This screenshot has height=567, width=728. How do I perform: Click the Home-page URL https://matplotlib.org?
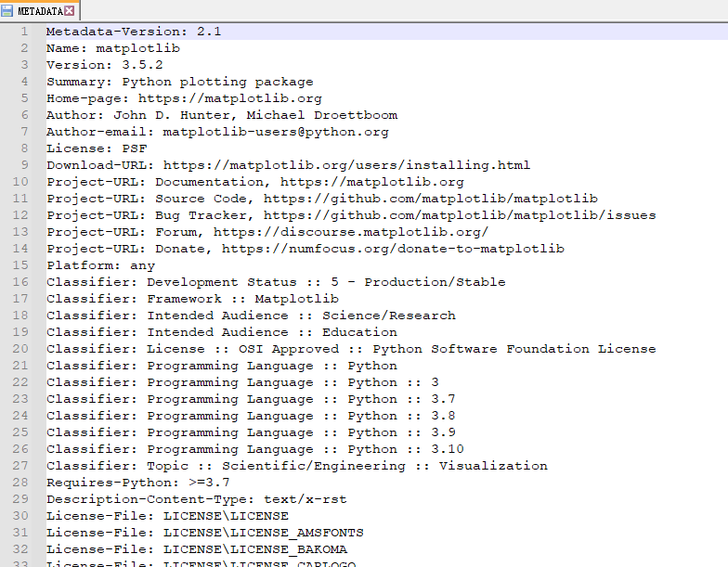click(x=230, y=98)
